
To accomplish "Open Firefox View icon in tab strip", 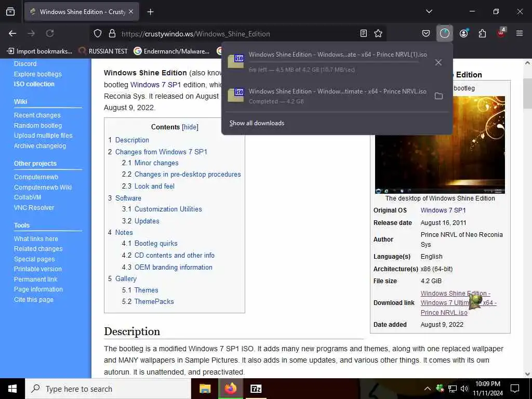I will 10,11.
